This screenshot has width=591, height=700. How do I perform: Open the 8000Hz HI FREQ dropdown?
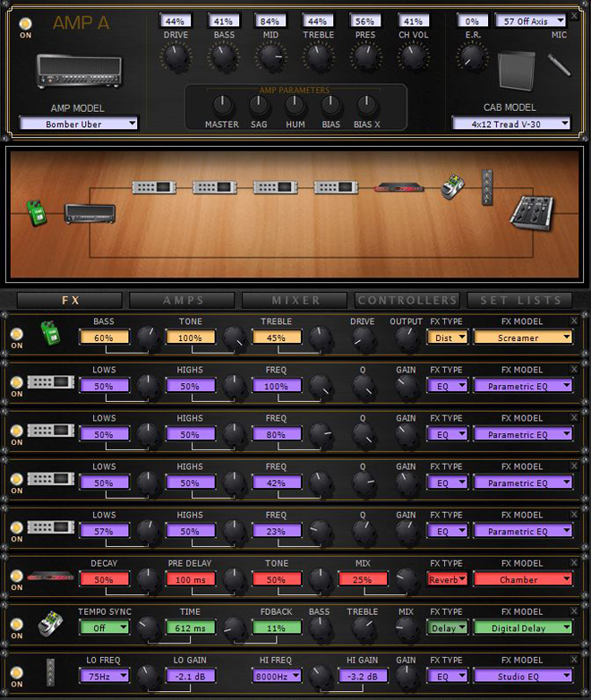point(277,676)
